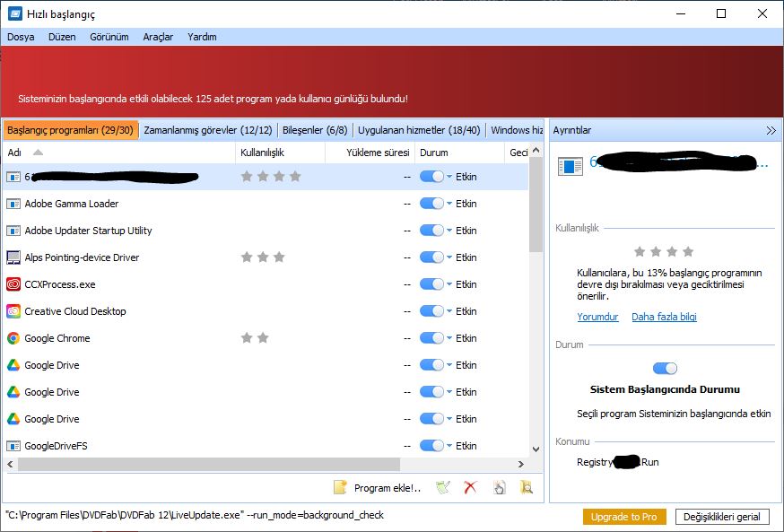
Task: Open Uygulanan hizmetler (18/40) tab
Action: click(419, 130)
